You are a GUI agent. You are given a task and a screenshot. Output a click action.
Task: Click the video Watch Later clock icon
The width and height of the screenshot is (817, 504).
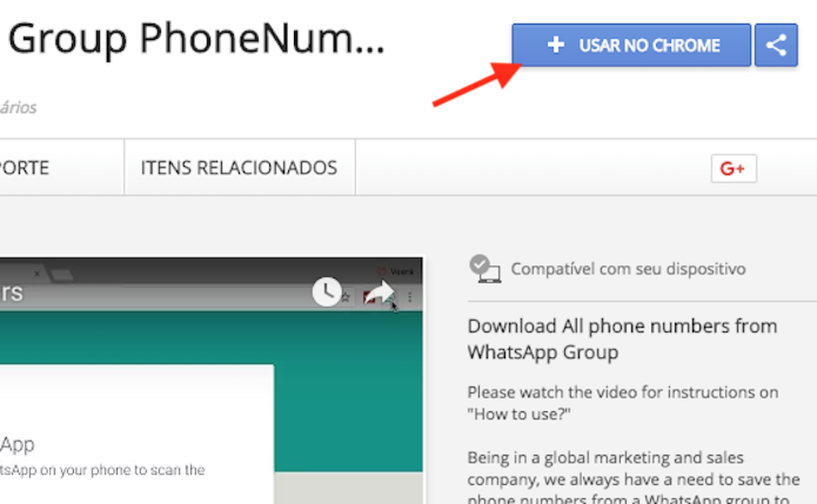tap(326, 292)
